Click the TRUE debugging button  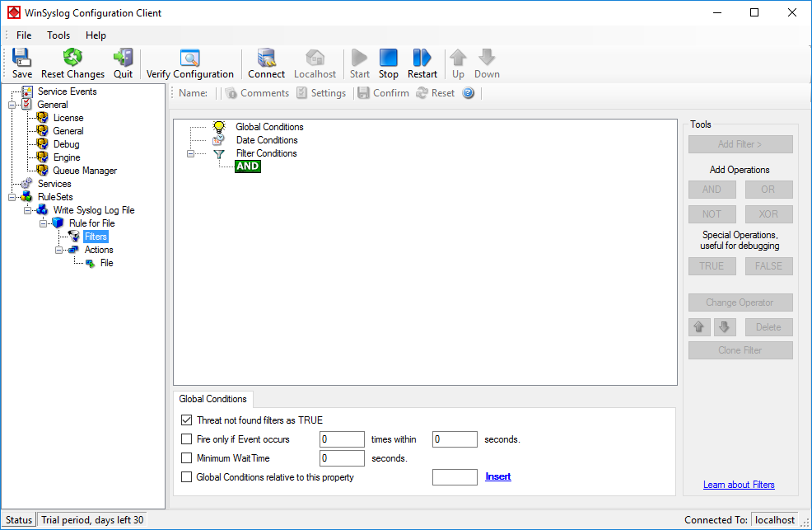[x=712, y=266]
